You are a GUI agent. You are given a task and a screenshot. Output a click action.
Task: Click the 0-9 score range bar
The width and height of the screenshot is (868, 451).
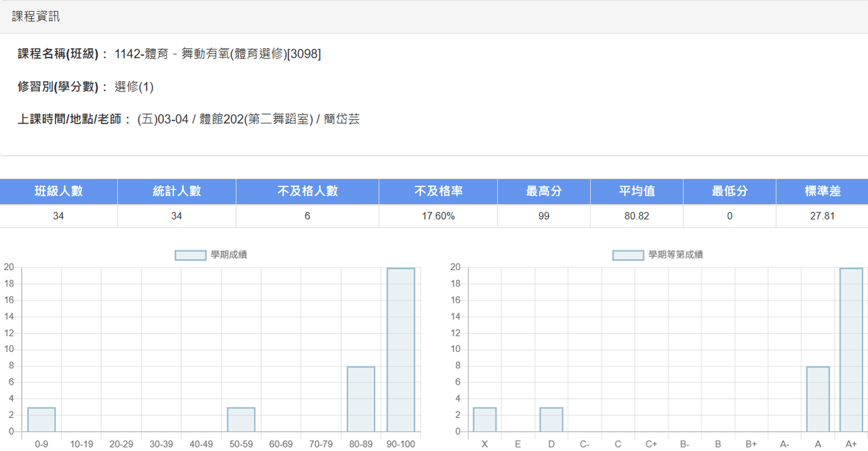pyautogui.click(x=41, y=419)
